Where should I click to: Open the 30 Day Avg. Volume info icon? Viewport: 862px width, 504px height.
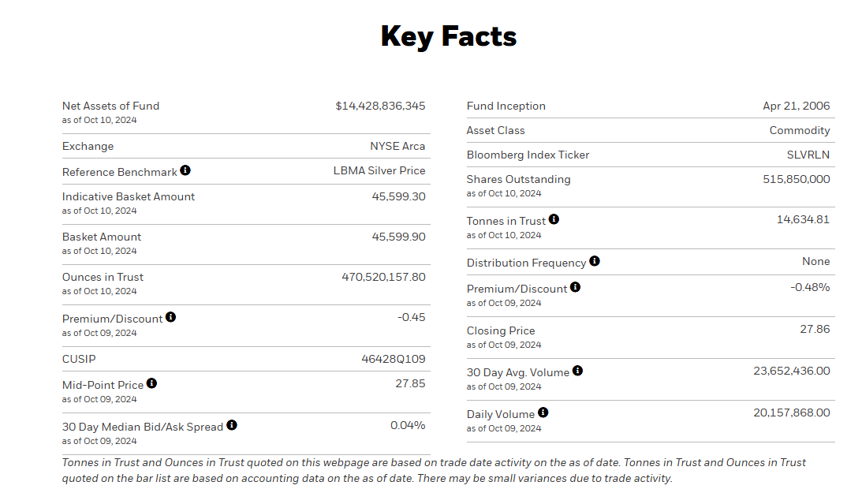(577, 371)
